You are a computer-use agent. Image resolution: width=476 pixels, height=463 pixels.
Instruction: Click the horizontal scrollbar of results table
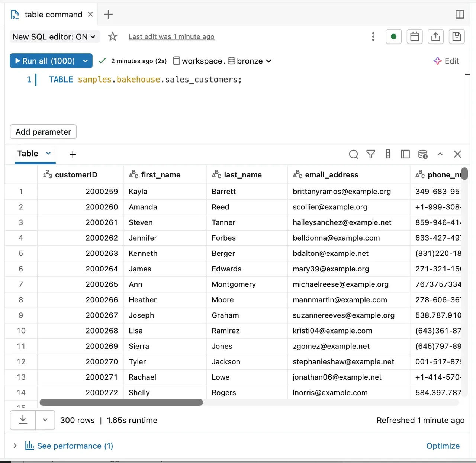pos(121,402)
